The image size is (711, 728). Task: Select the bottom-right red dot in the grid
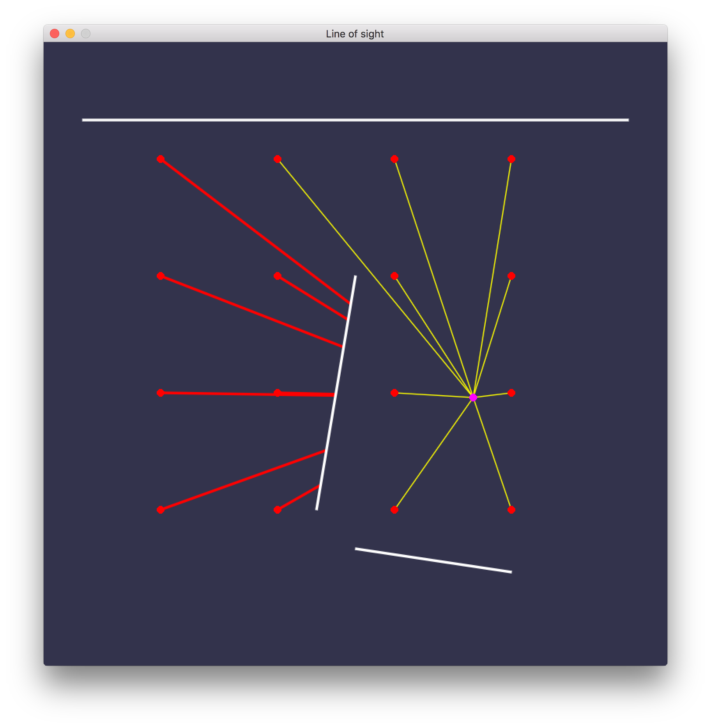coord(511,510)
